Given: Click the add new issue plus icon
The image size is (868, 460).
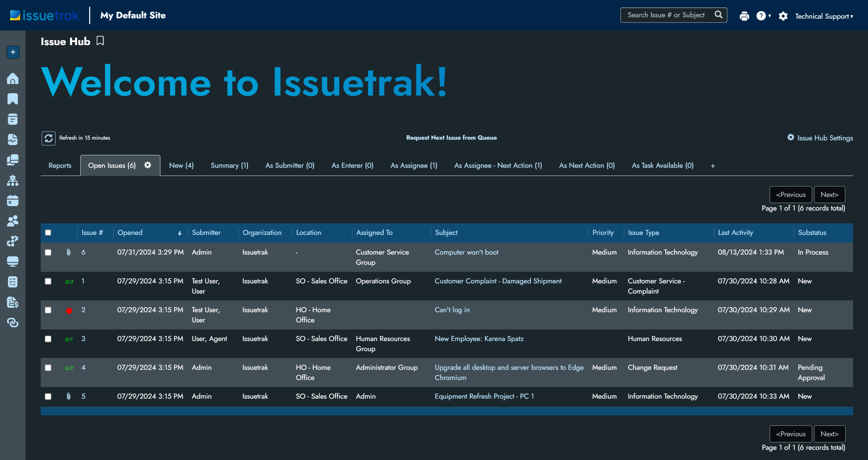Looking at the screenshot, I should click(13, 52).
